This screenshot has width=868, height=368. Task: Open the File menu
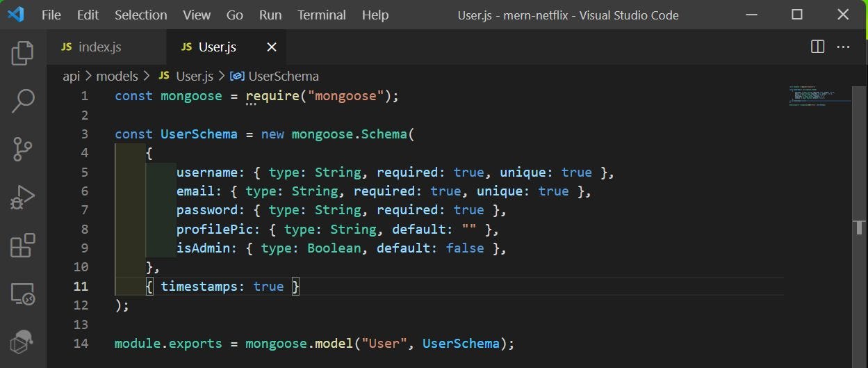pyautogui.click(x=51, y=15)
